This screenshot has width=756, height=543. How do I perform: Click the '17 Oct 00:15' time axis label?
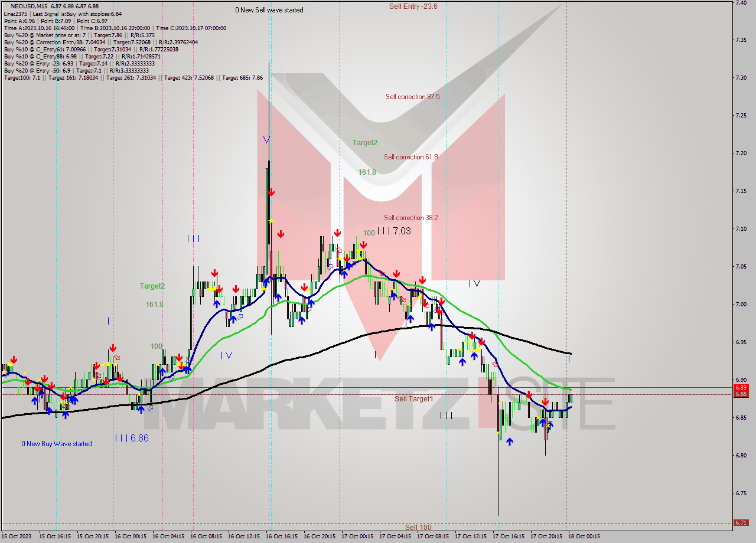(x=357, y=537)
